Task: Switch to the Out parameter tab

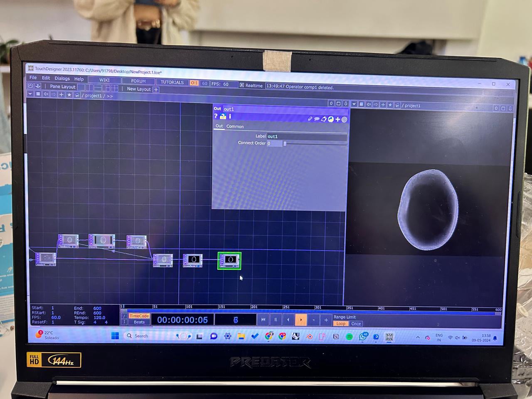Action: [219, 126]
